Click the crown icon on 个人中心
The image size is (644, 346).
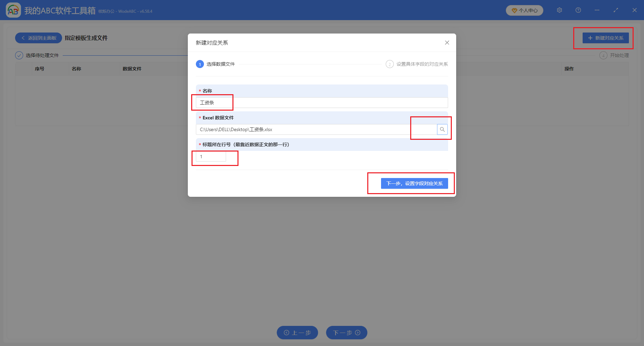click(514, 10)
